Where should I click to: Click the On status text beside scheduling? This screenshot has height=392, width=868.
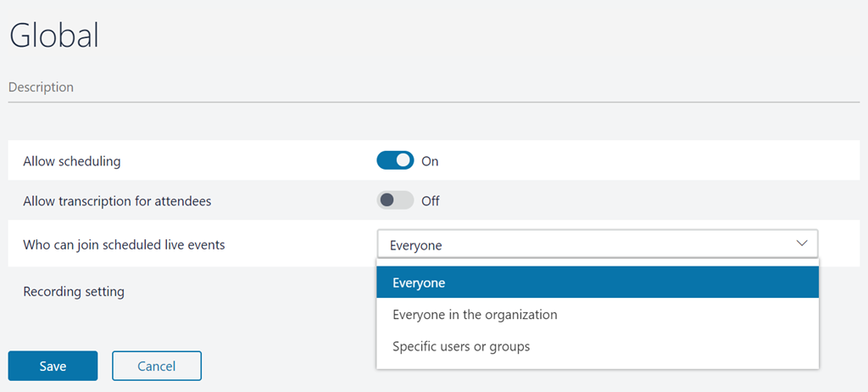[x=430, y=161]
